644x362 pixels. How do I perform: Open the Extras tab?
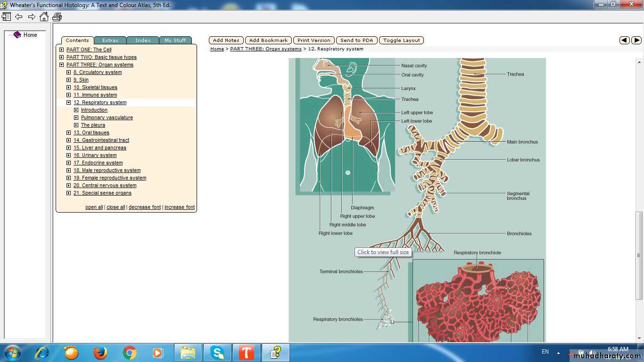point(110,41)
